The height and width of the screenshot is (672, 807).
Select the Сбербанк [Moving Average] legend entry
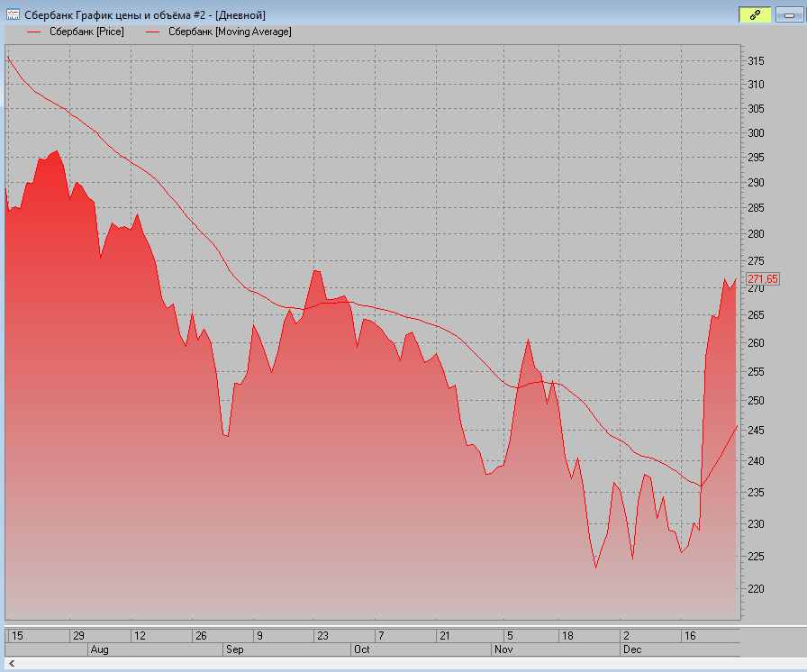point(230,32)
